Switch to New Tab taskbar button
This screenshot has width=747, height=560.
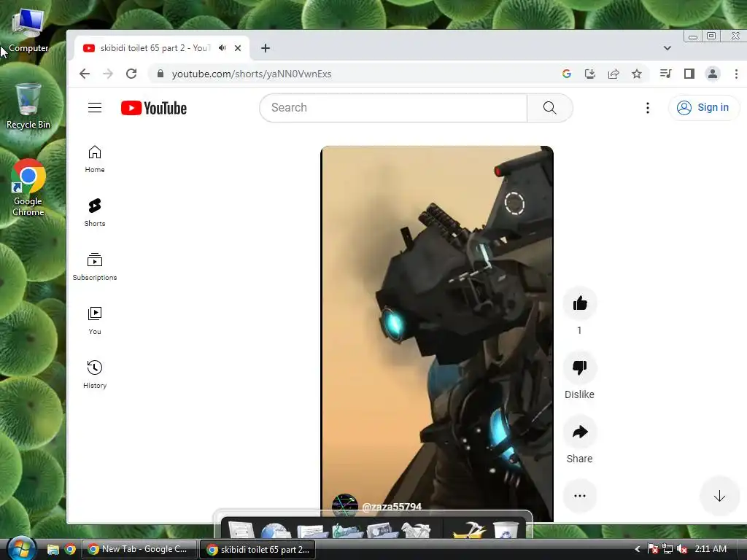coord(139,550)
